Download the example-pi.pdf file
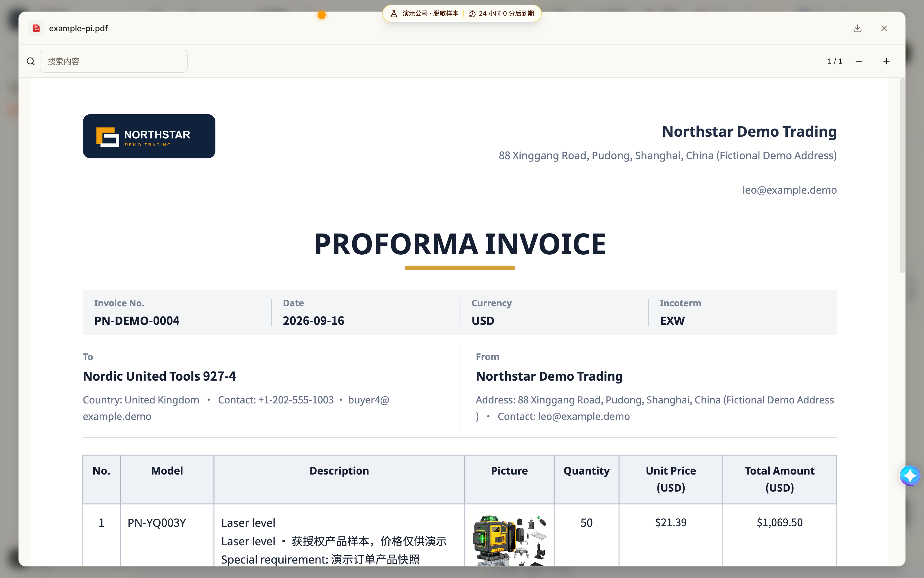 (x=857, y=28)
